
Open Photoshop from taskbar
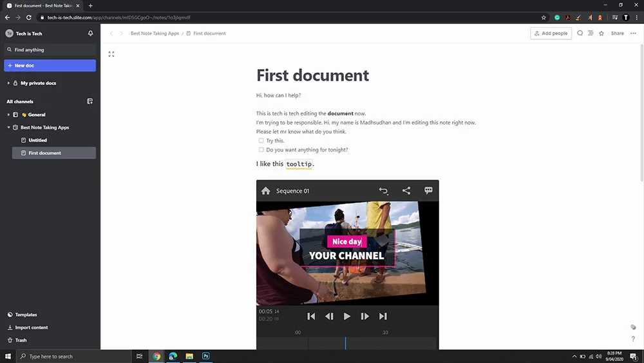coord(206,356)
